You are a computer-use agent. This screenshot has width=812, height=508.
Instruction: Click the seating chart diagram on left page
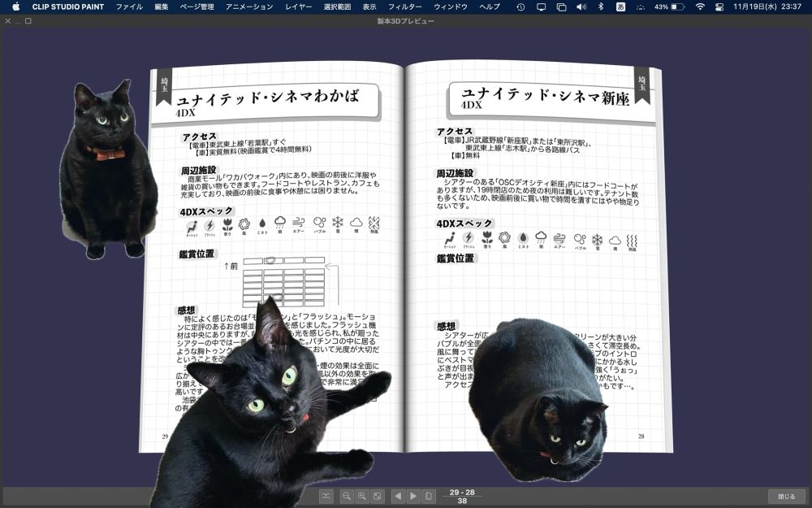pyautogui.click(x=283, y=281)
